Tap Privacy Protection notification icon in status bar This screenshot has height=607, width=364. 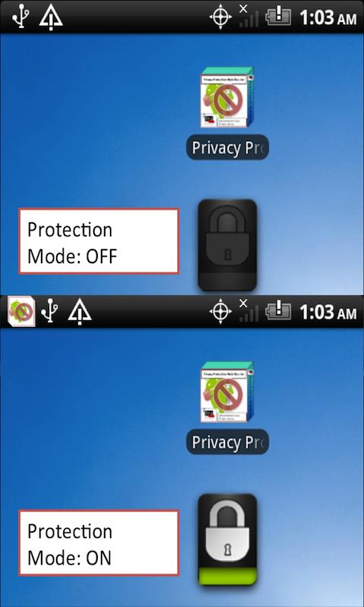click(x=21, y=312)
